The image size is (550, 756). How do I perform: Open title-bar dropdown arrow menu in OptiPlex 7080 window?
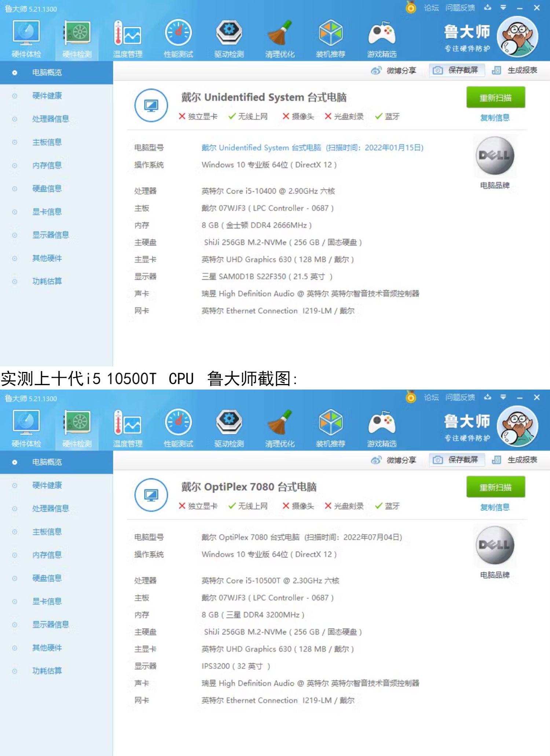503,397
